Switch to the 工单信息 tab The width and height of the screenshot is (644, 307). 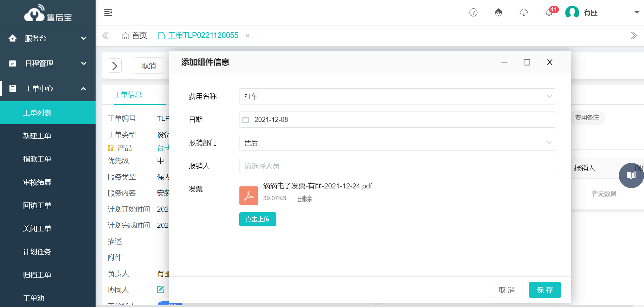(x=128, y=94)
